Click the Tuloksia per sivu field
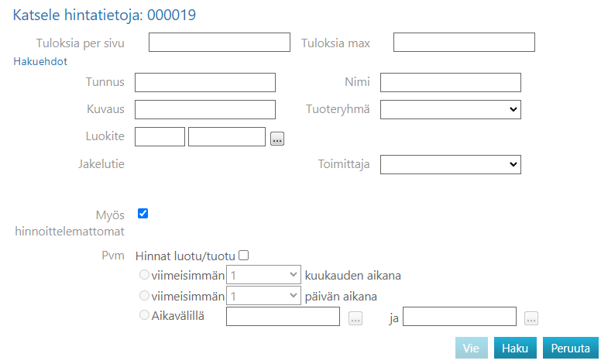This screenshot has height=364, width=601. coord(219,43)
